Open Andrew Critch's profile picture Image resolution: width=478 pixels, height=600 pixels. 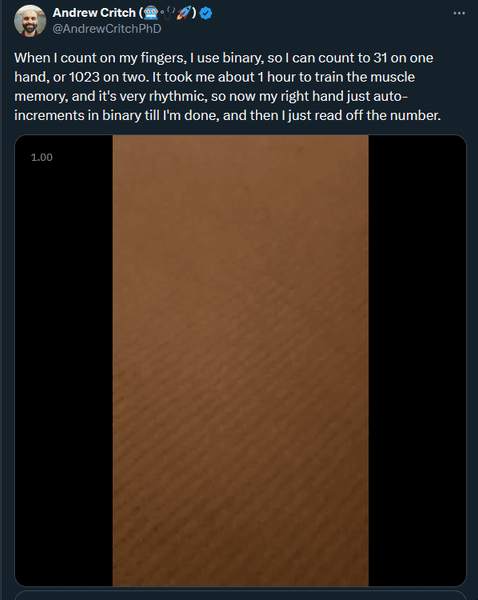pyautogui.click(x=30, y=21)
